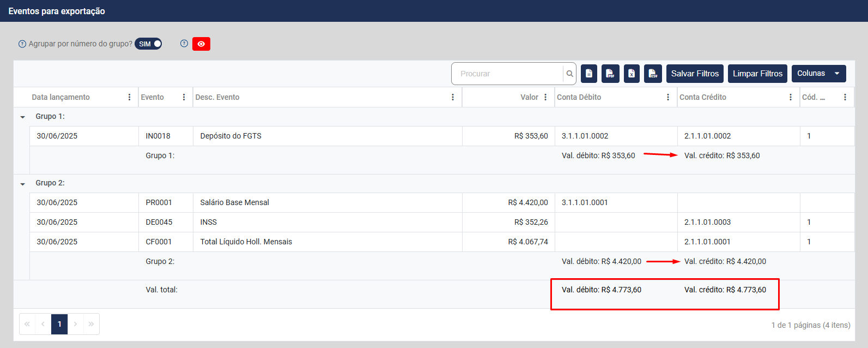Open Cód. column options menu
This screenshot has height=348, width=868.
(845, 97)
